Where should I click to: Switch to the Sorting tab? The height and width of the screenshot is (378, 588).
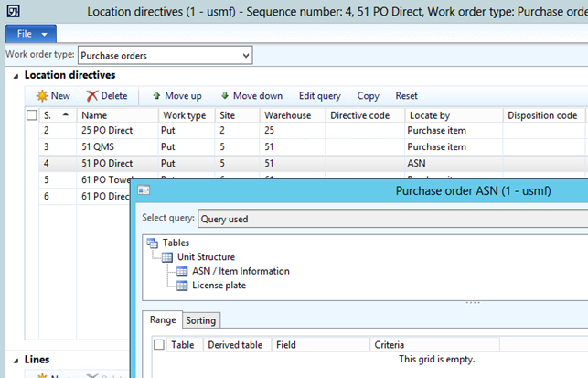coord(200,320)
